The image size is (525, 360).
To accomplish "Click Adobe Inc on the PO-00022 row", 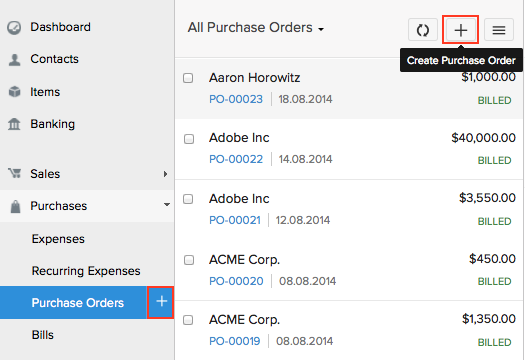I will [239, 138].
